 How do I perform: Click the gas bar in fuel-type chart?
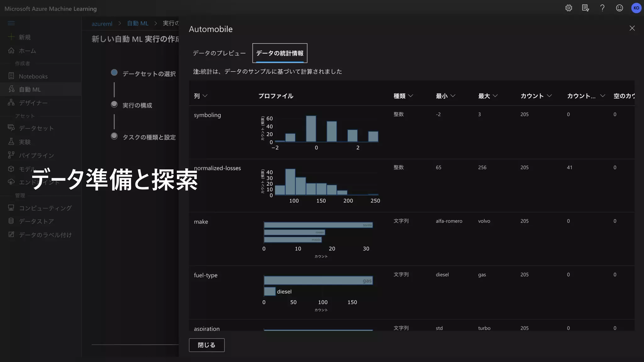coord(318,281)
